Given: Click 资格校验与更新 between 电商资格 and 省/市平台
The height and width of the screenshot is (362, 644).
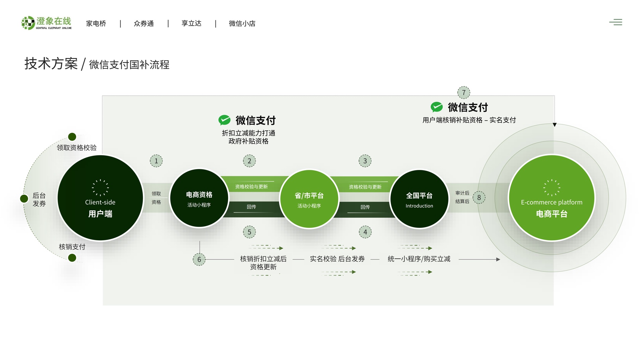Looking at the screenshot, I should click(251, 187).
